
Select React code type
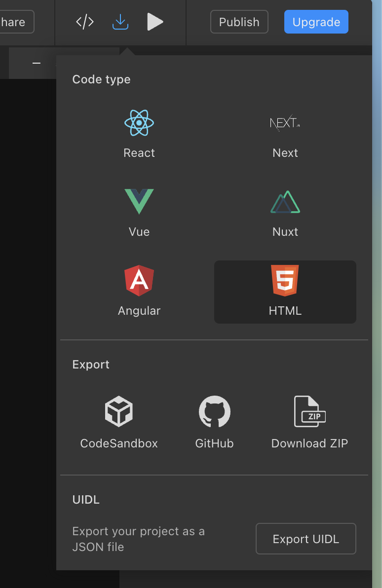[x=139, y=134]
